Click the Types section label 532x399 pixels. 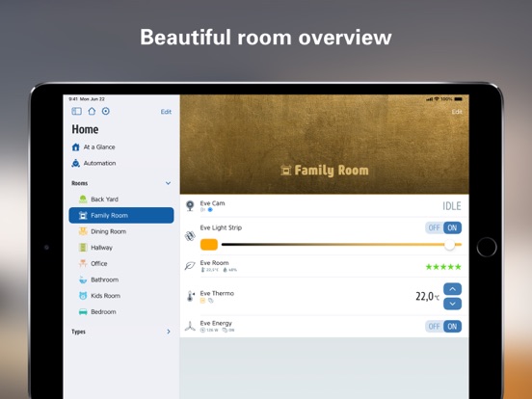click(x=78, y=332)
